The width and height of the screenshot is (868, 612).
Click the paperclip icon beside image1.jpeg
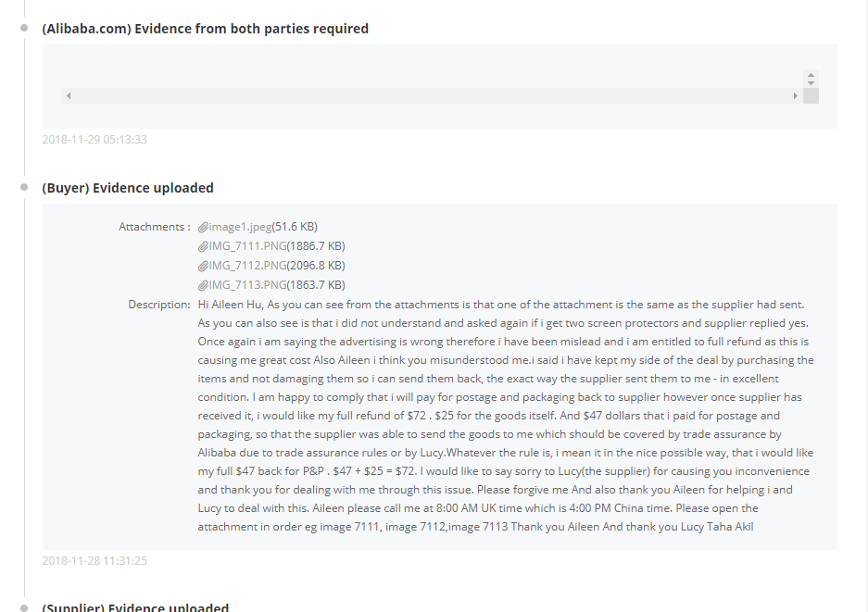click(x=203, y=227)
